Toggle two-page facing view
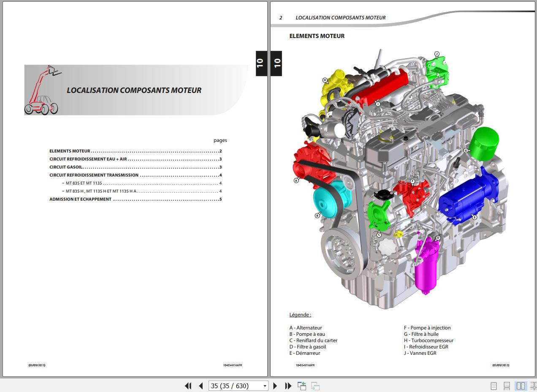The height and width of the screenshot is (392, 537). [x=521, y=386]
